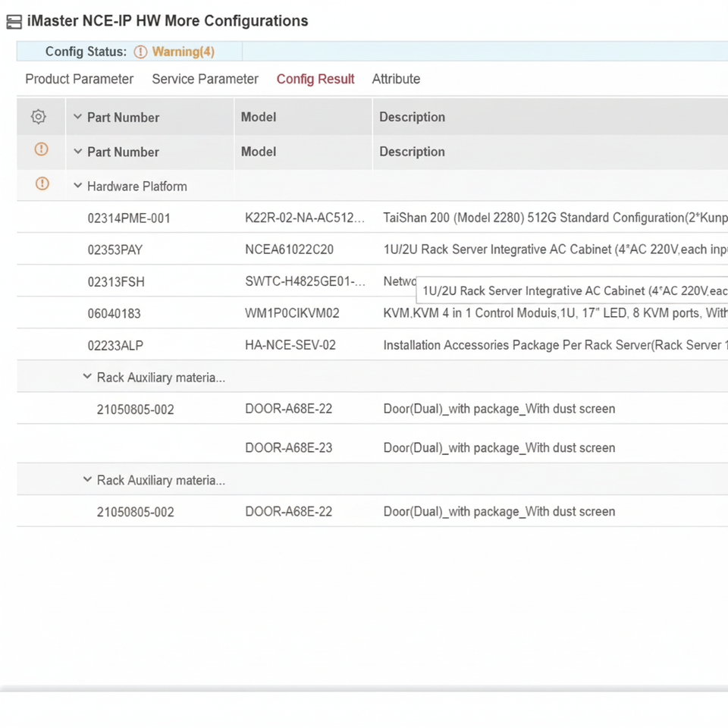Click the warning icon in Config Status
The width and height of the screenshot is (728, 728).
click(x=140, y=52)
